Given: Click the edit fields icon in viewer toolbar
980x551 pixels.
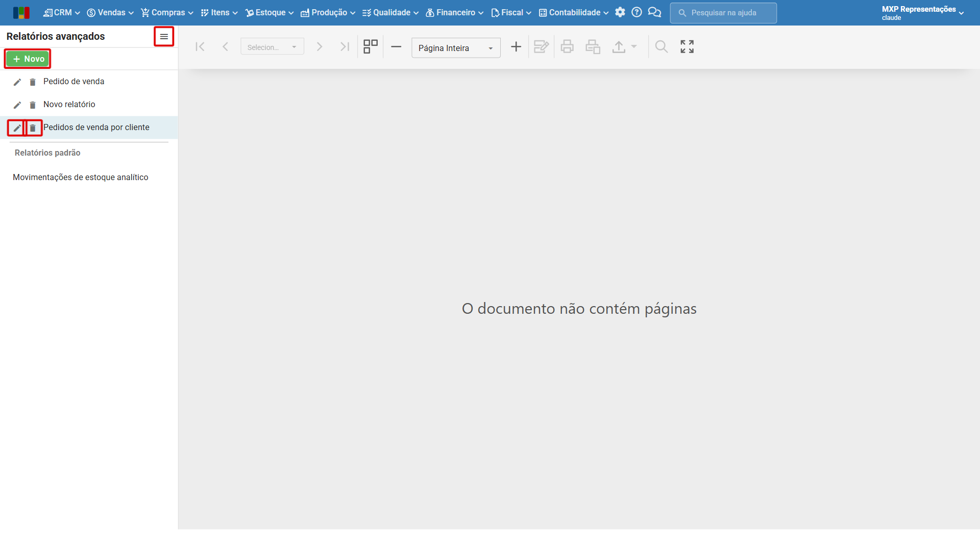Looking at the screenshot, I should pyautogui.click(x=541, y=47).
